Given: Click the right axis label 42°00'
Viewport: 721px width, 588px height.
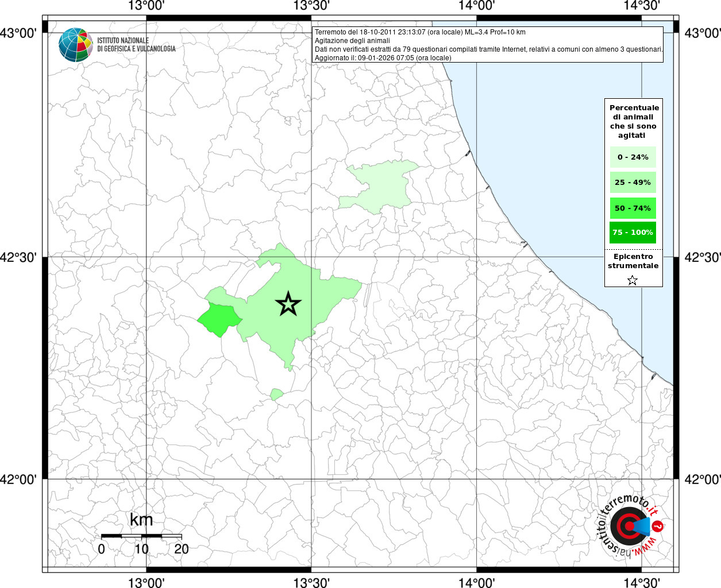Looking at the screenshot, I should click(x=702, y=479).
